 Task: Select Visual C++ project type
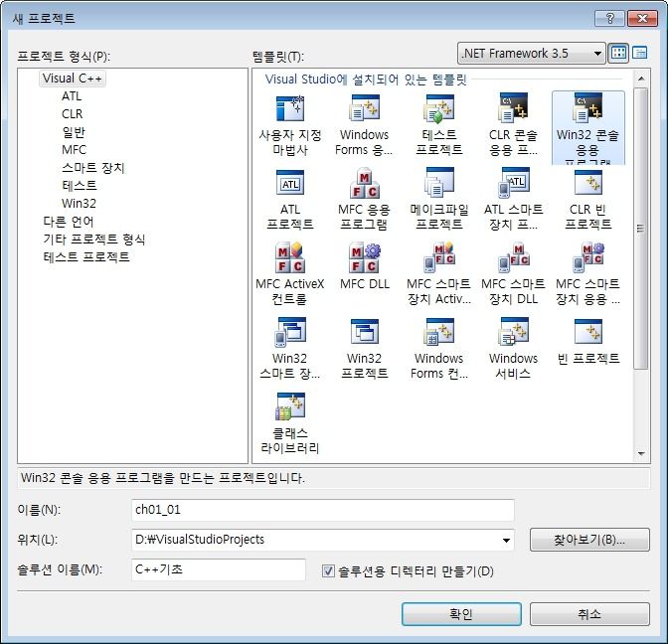[72, 79]
